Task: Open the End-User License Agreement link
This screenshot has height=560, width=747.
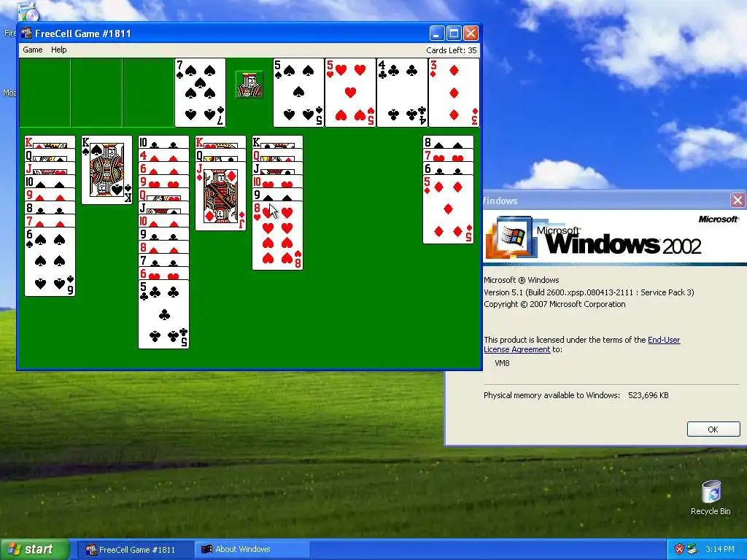Action: [581, 344]
